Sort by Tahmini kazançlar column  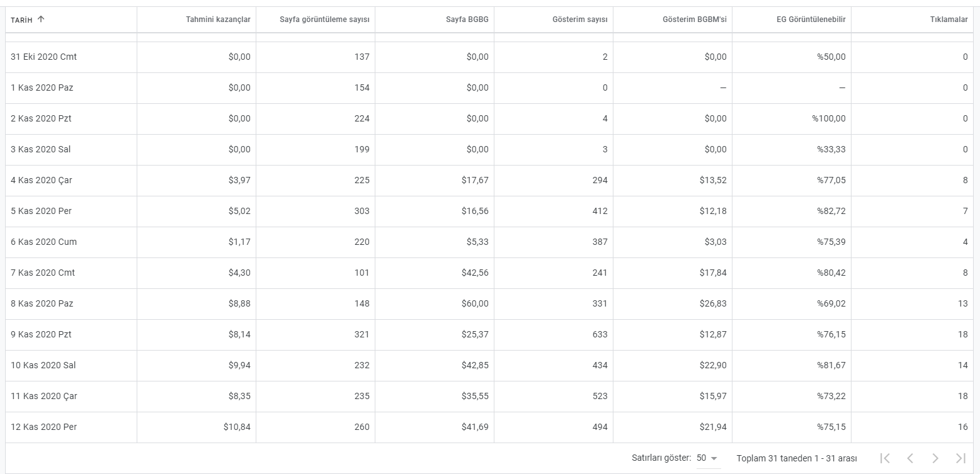218,20
